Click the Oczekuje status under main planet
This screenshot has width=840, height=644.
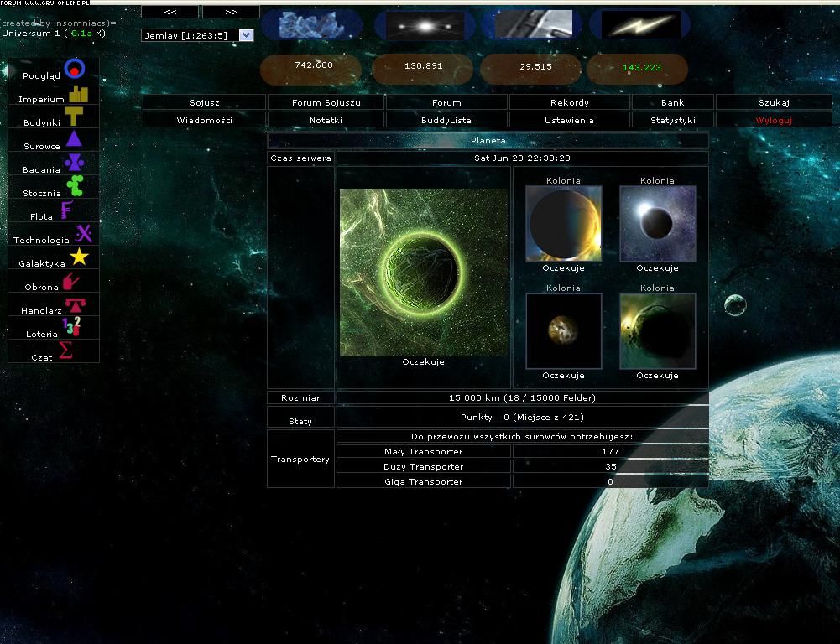pyautogui.click(x=423, y=362)
